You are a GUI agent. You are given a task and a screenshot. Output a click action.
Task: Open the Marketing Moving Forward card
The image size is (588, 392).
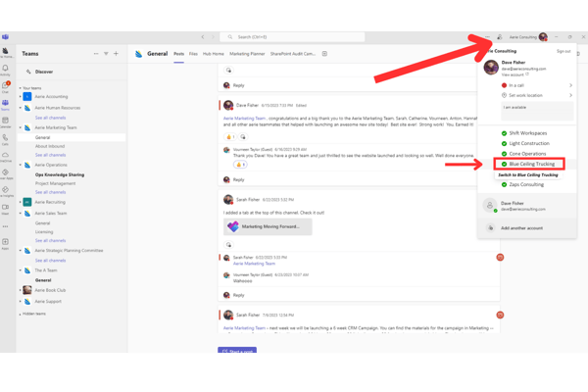(x=268, y=226)
